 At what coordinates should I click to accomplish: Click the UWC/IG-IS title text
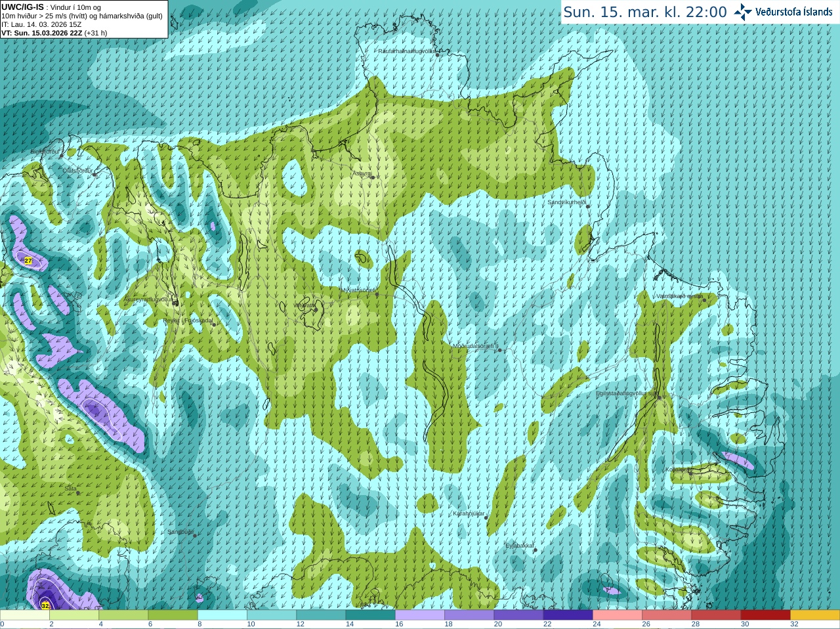coord(23,7)
